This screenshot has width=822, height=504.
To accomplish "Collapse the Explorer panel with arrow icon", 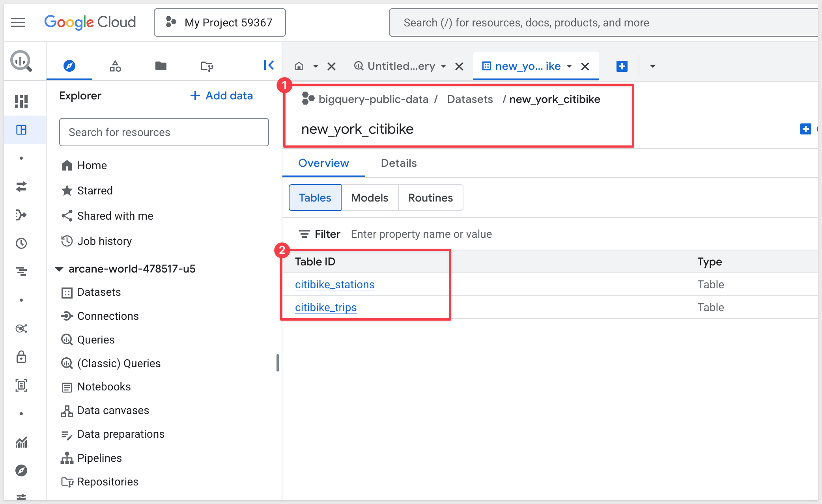I will coord(269,65).
